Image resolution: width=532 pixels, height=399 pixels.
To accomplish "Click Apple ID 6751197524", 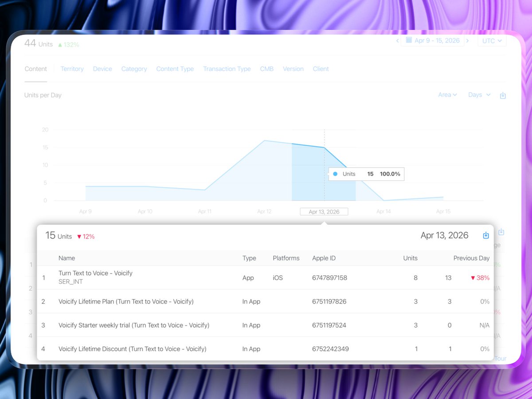I will coord(329,325).
